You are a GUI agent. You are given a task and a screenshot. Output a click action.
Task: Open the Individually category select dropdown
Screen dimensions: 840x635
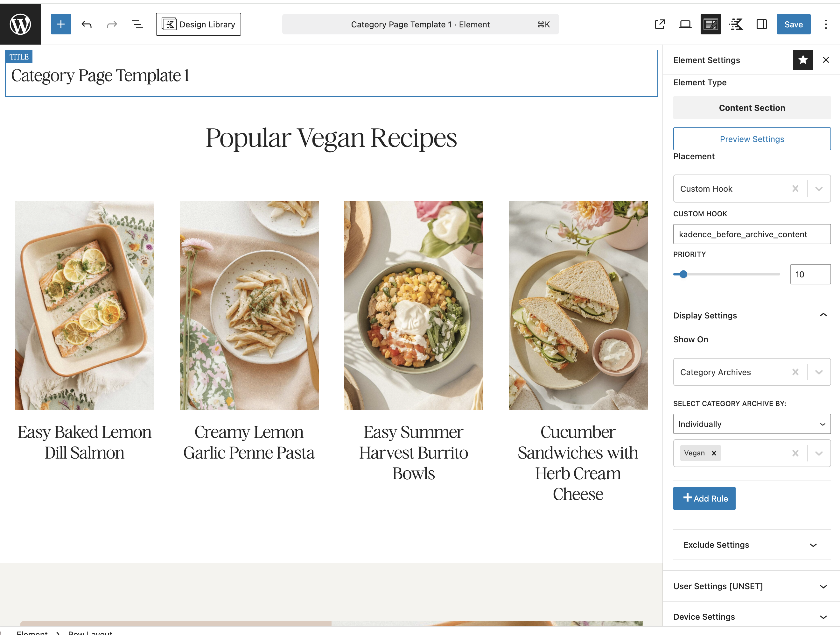pos(752,424)
